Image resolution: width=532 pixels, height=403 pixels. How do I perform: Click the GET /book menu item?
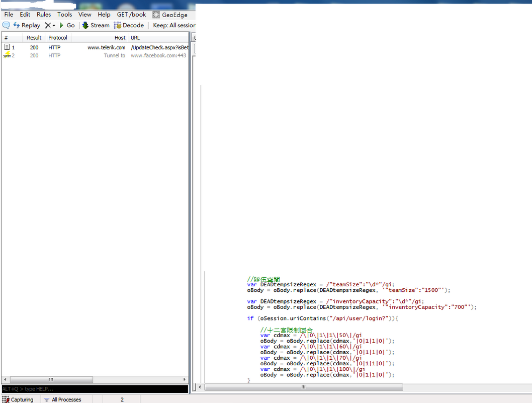click(131, 15)
